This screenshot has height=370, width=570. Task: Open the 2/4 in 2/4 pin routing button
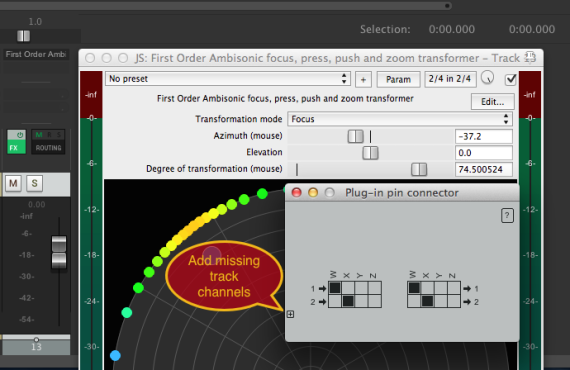450,79
